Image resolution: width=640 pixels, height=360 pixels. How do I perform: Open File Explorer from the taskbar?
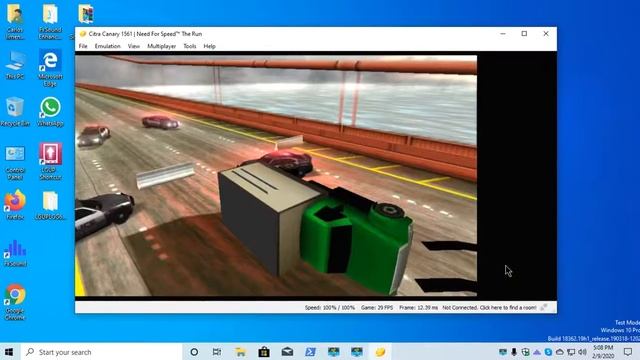tap(240, 352)
